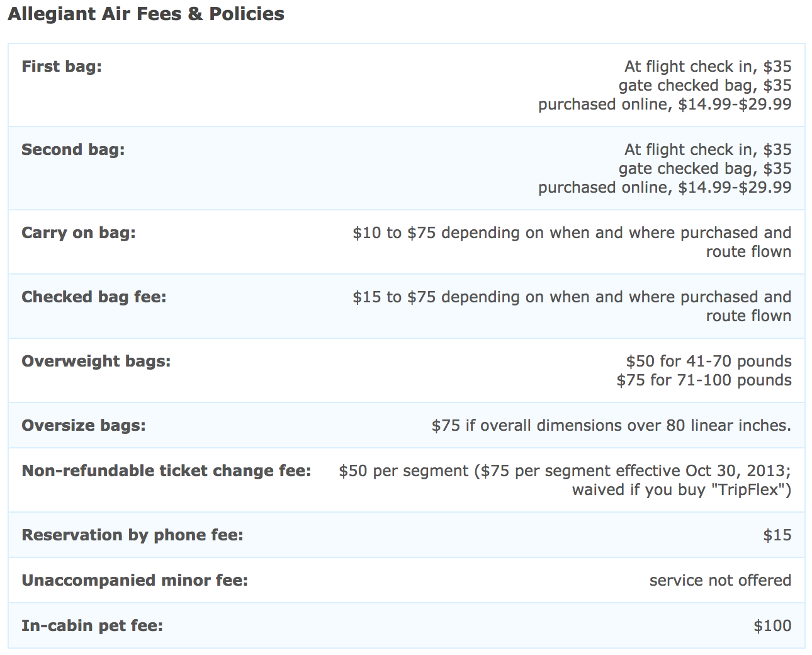Click 'purchased online, $14.99-$29.99' in First bag row

click(x=665, y=104)
